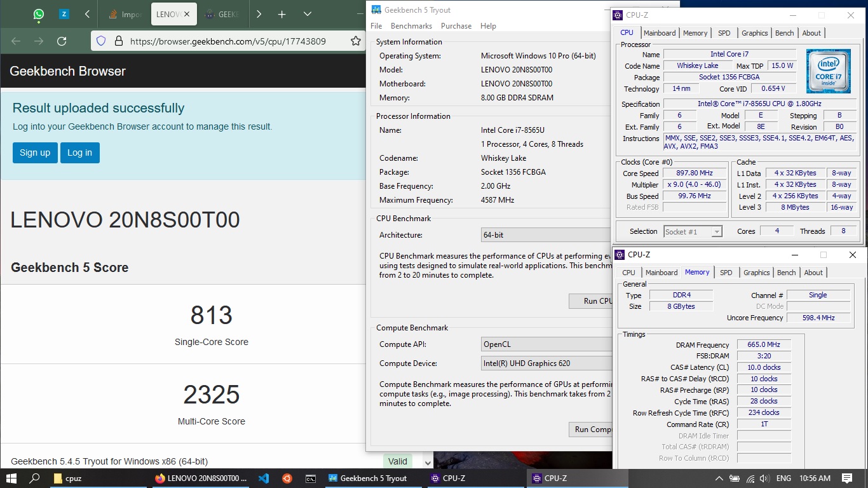This screenshot has height=488, width=868.
Task: Expand the dropdown arrow next to Valid
Action: (x=428, y=463)
